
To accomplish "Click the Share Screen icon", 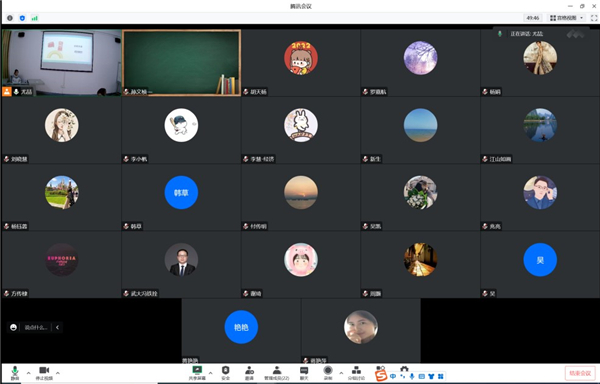I will click(197, 373).
